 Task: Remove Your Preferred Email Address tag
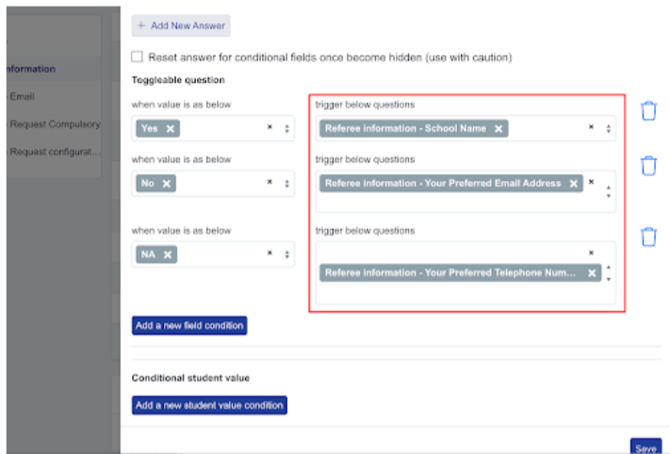(573, 183)
